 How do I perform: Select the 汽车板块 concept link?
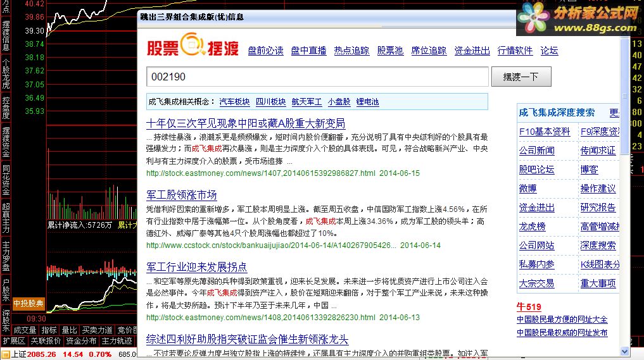[234, 102]
